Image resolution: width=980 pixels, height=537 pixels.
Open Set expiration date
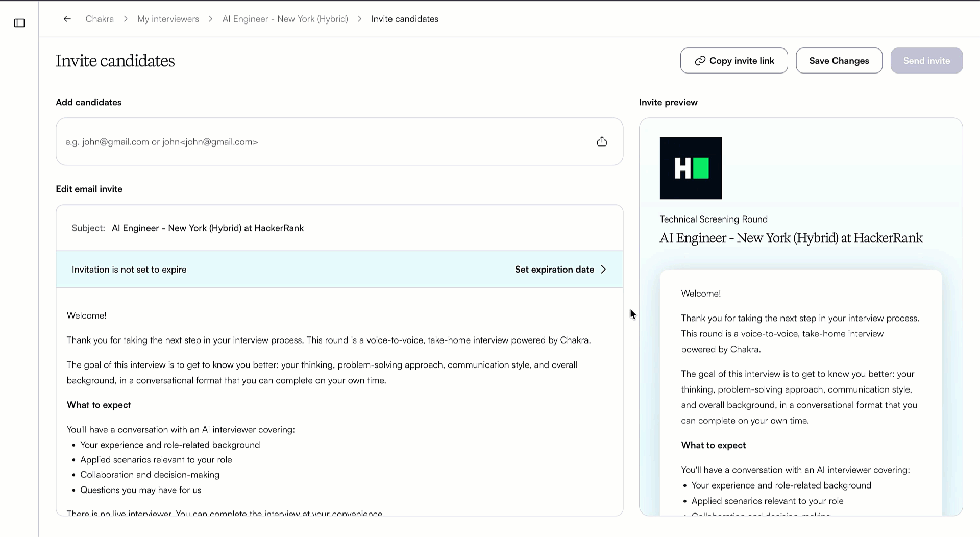(x=560, y=270)
